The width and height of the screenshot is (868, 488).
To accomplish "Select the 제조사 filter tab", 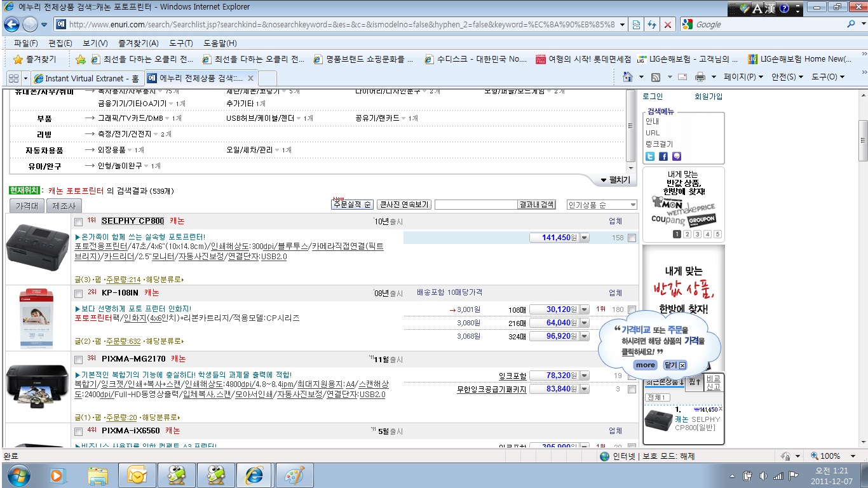I will tap(64, 206).
